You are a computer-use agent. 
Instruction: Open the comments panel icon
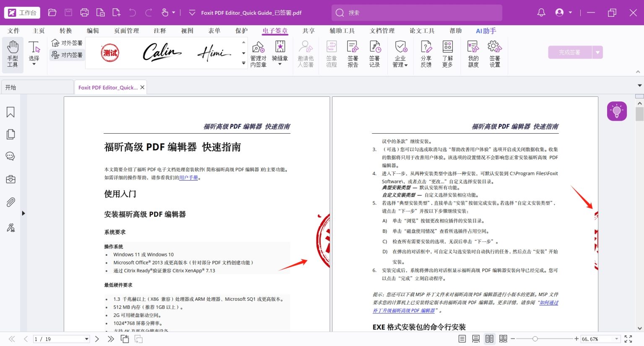(x=10, y=156)
